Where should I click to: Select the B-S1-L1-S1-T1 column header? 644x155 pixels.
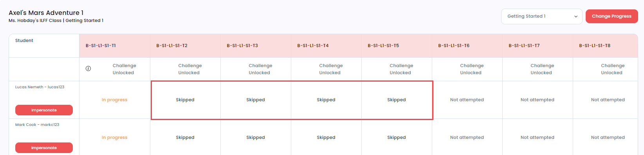click(x=101, y=46)
